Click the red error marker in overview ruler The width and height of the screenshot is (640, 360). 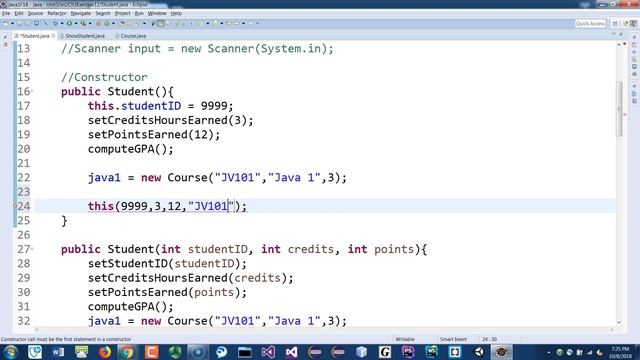625,114
